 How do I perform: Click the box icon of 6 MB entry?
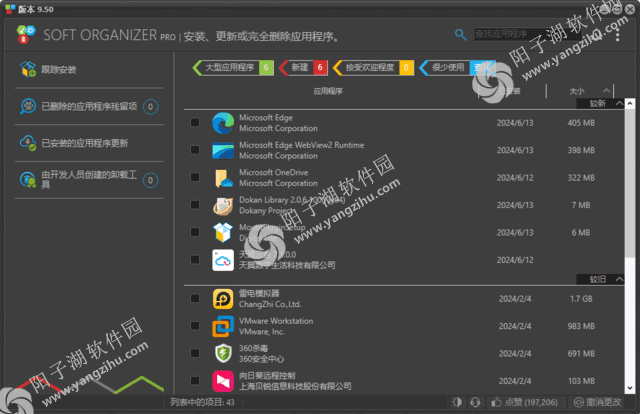223,232
